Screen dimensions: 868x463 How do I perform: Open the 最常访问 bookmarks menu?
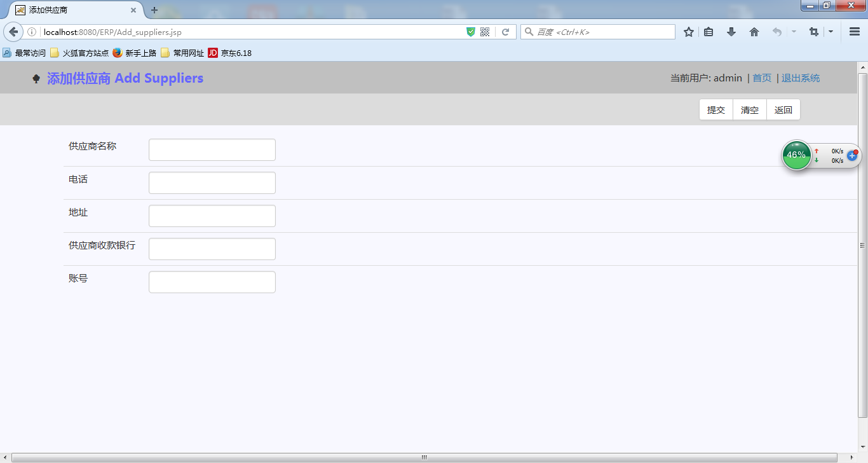[24, 53]
